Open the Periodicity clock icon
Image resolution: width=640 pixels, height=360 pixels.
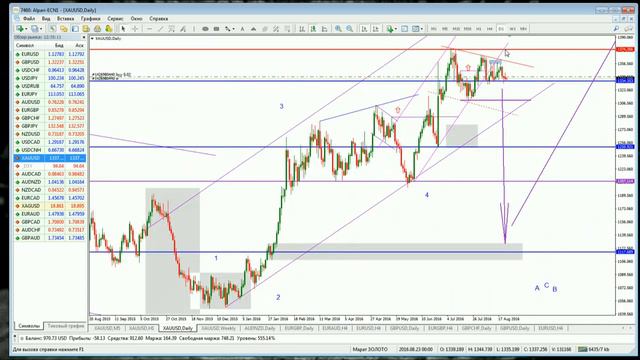point(404,29)
